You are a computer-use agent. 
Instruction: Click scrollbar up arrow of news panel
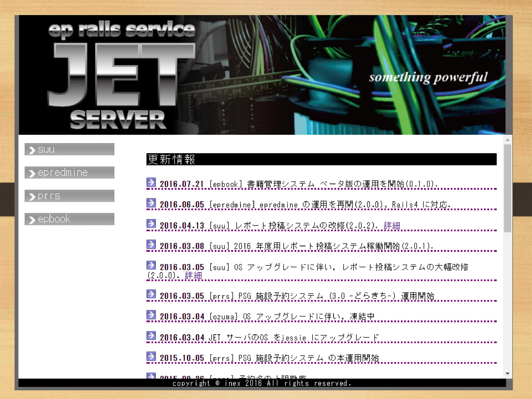click(x=508, y=140)
